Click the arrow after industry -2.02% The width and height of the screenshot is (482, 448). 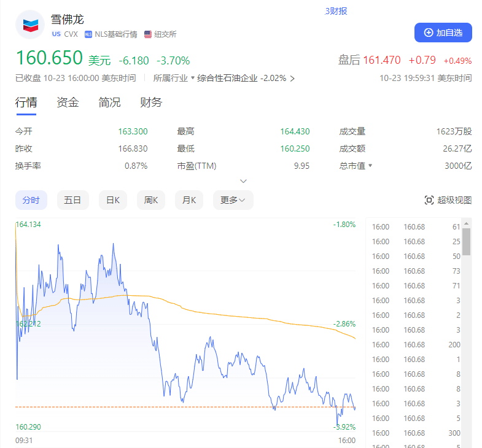292,79
